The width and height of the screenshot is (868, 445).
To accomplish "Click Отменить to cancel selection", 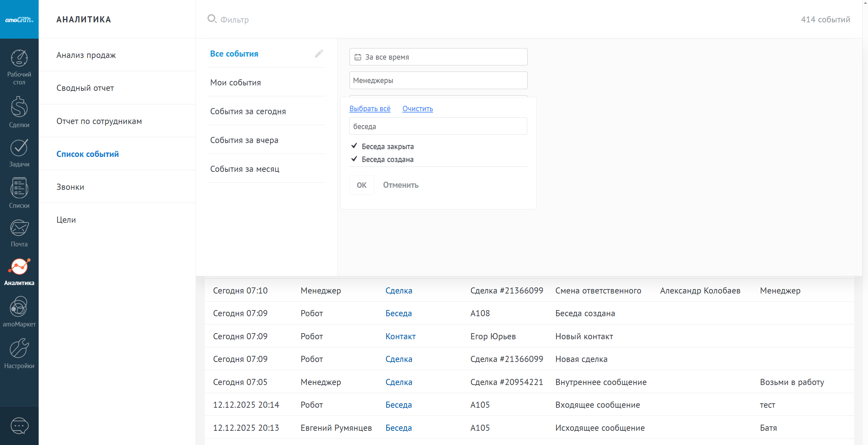I will point(400,185).
